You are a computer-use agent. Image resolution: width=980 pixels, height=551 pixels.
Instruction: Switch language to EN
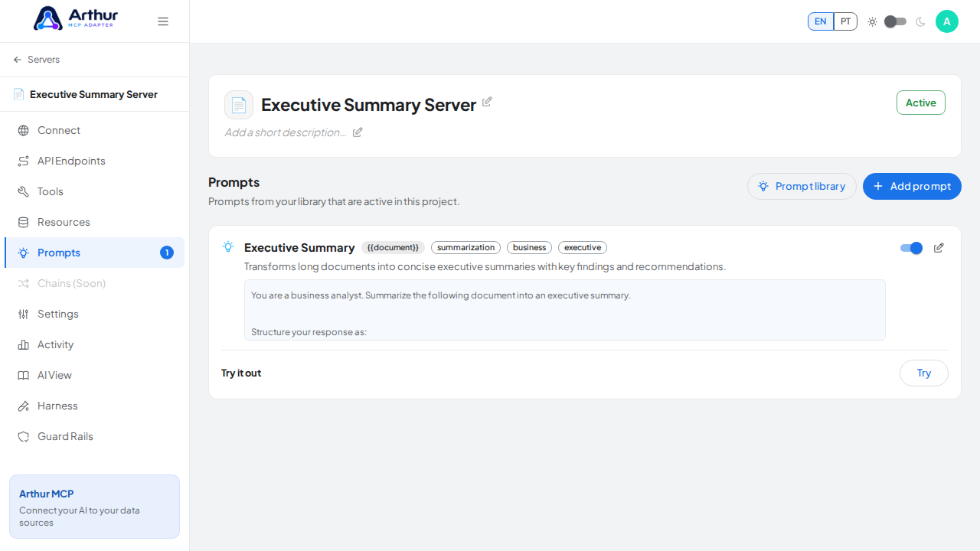tap(821, 21)
